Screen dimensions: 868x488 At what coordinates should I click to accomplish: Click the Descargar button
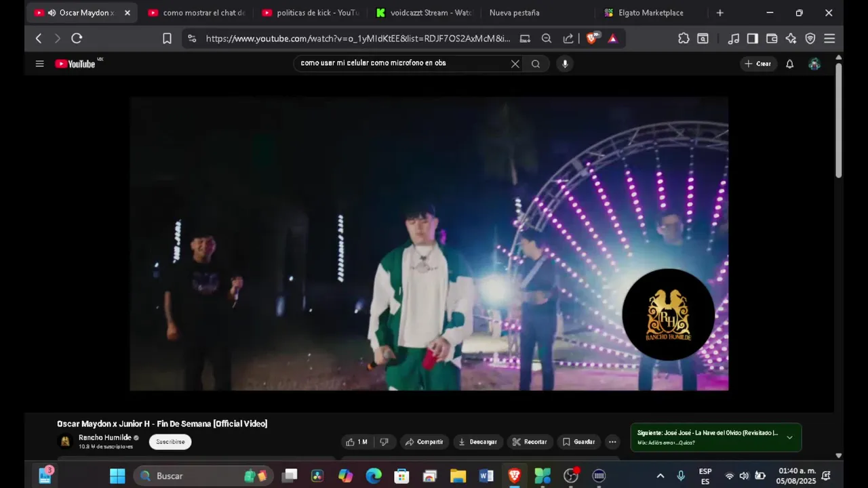478,442
